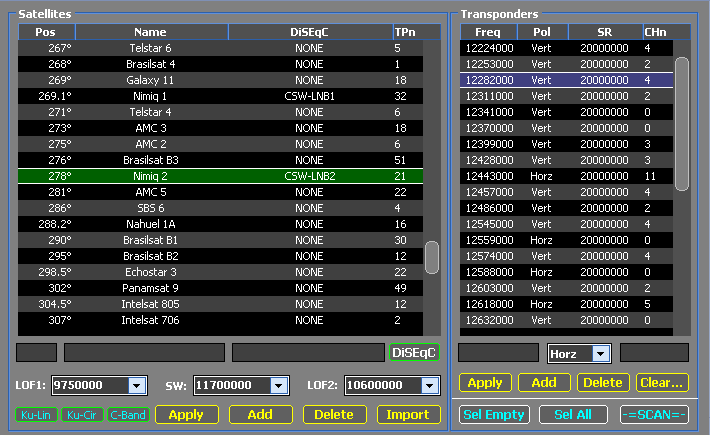Screen dimensions: 710x436
Task: Sort transponders by CHn column header
Action: (667, 32)
